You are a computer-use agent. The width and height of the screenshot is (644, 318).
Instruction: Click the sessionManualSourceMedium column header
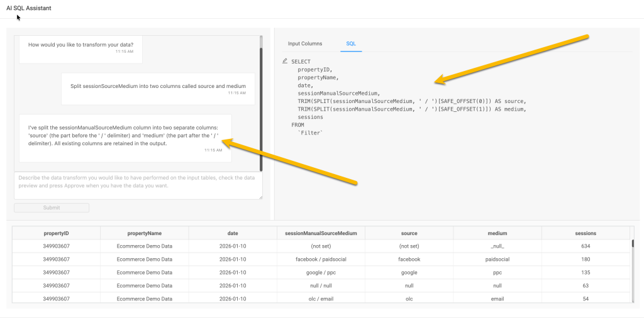point(321,233)
